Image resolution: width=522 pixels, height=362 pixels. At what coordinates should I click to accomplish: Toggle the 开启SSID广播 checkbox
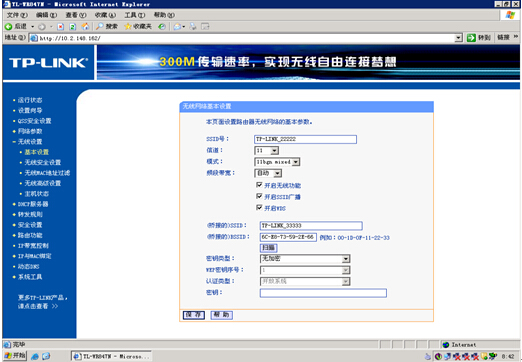[x=259, y=196]
